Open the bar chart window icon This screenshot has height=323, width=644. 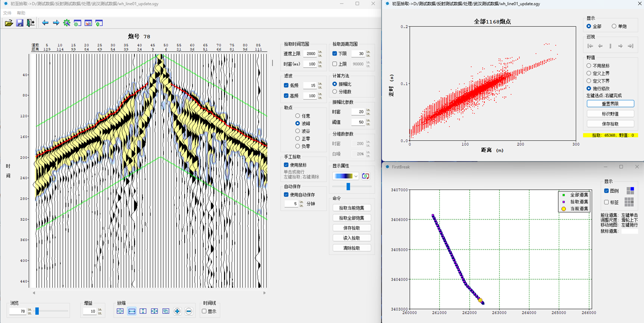point(88,23)
